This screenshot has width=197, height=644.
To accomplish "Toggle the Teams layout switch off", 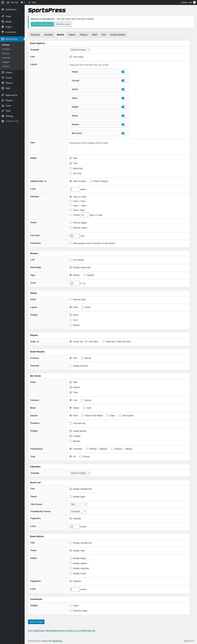I will tap(124, 72).
